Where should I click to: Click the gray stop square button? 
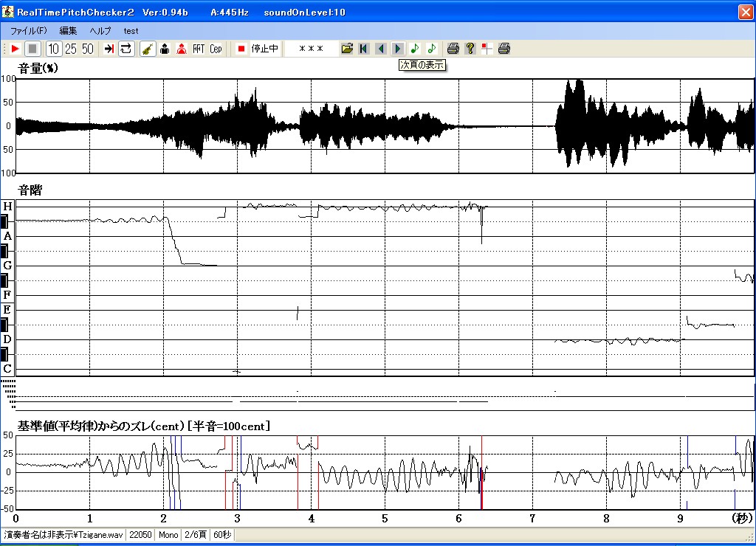[32, 49]
